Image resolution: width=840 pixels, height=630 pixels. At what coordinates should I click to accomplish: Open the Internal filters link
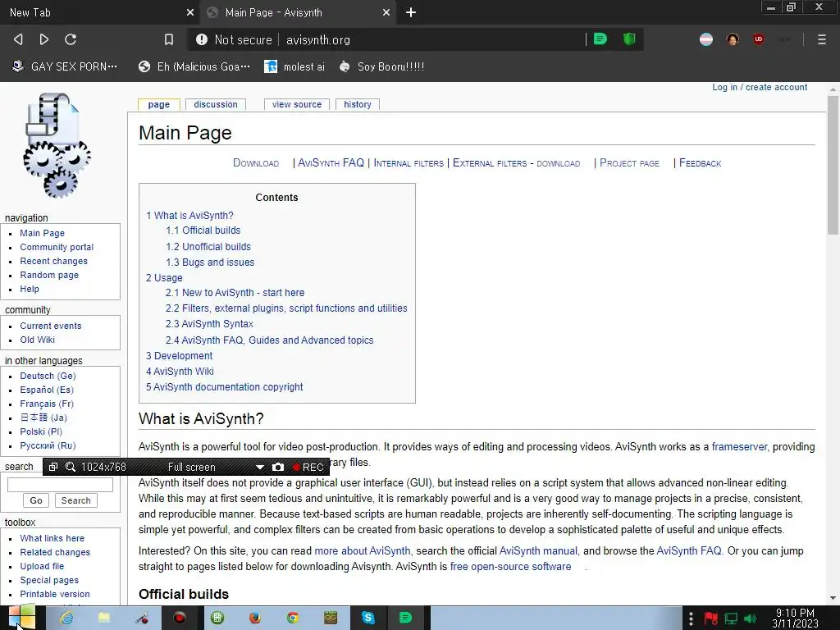pyautogui.click(x=409, y=163)
